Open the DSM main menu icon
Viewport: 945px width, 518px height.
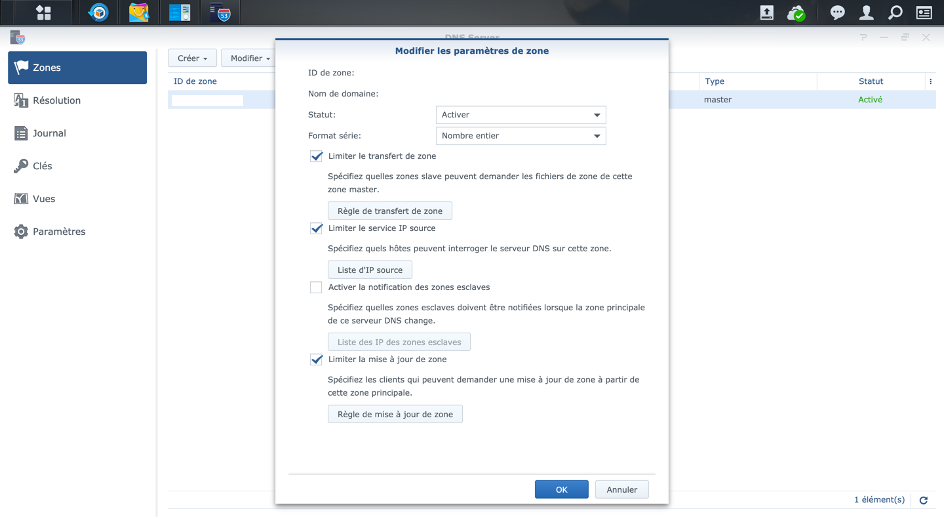(44, 13)
